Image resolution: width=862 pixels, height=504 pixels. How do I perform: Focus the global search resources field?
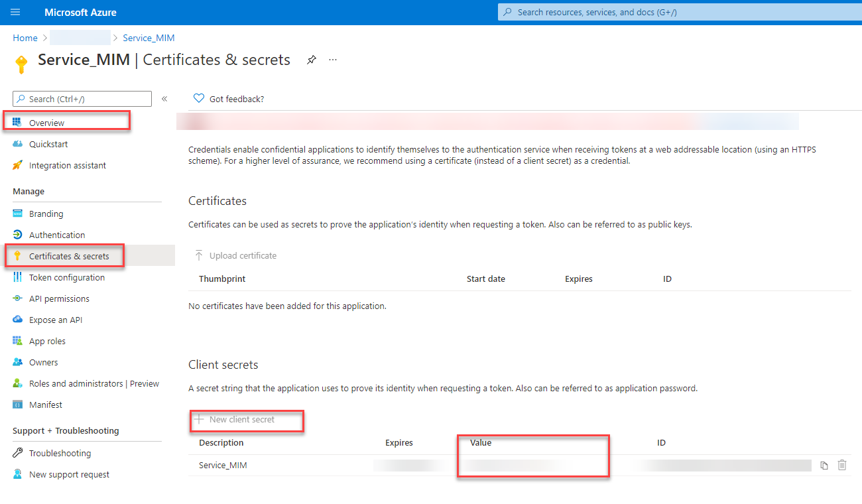[x=676, y=12]
